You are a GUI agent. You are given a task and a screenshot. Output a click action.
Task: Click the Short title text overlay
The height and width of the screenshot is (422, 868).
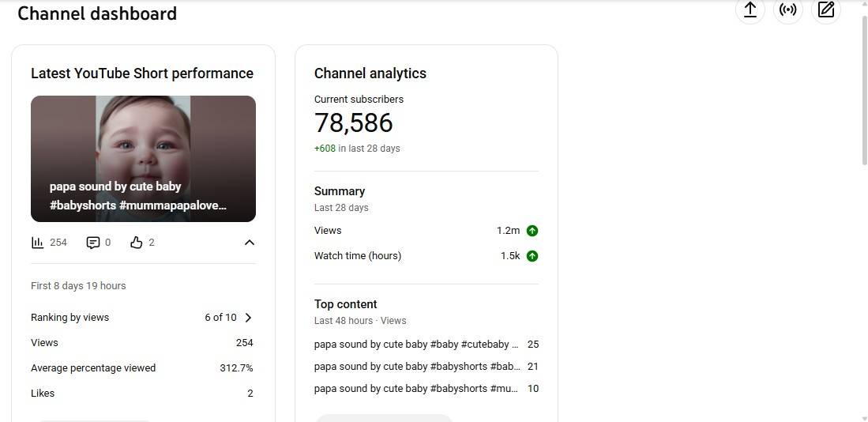tap(137, 196)
